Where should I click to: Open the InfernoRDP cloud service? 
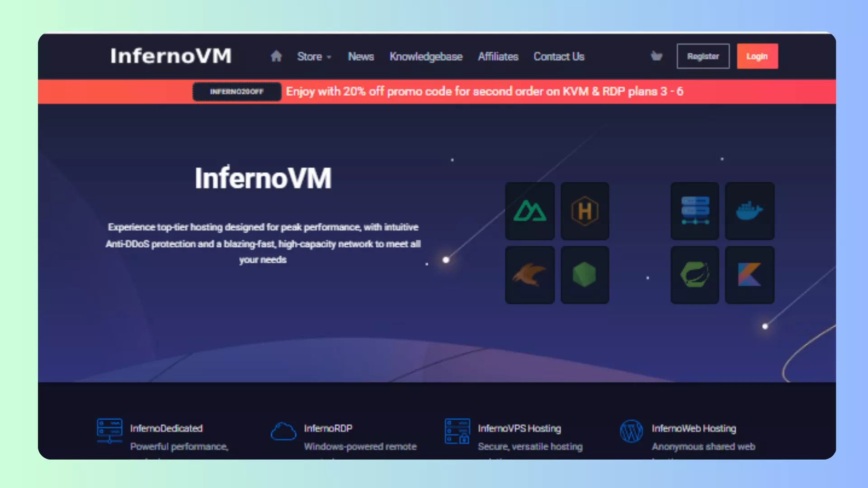point(328,428)
